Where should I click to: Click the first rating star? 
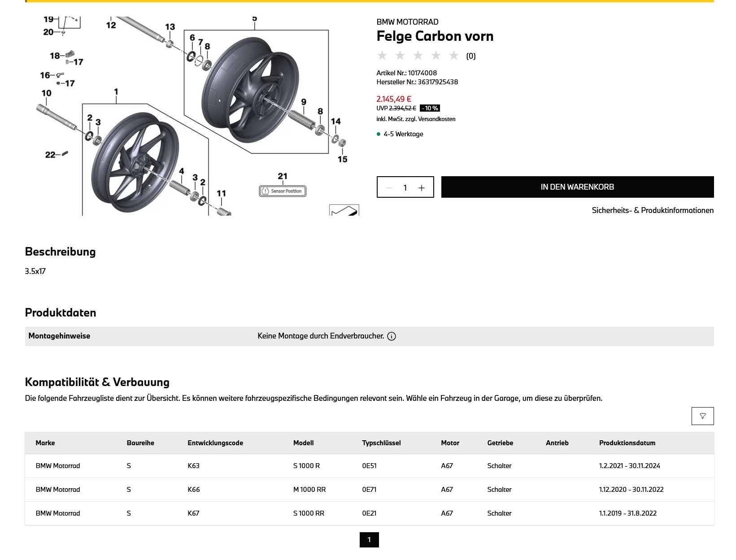pos(382,56)
